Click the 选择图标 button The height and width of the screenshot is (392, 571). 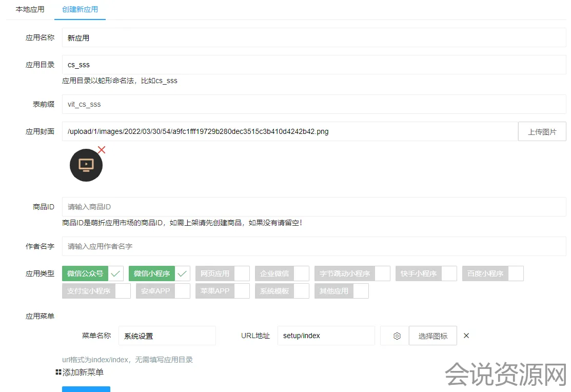coord(432,336)
